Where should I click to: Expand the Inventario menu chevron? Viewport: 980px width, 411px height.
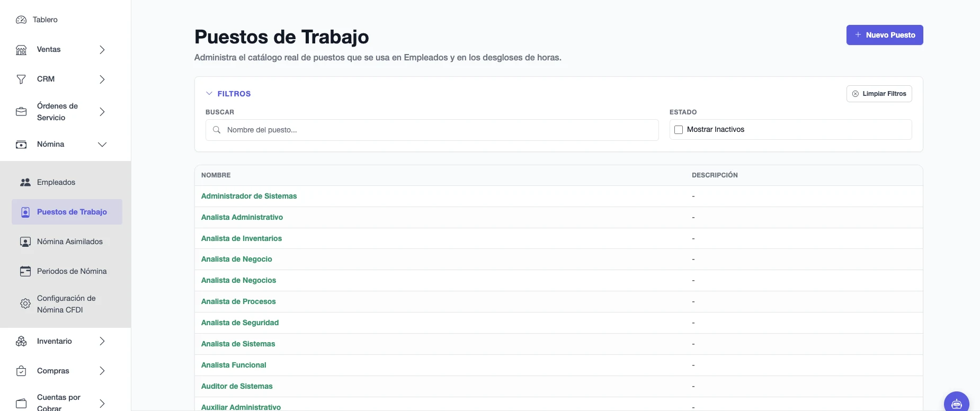tap(102, 342)
